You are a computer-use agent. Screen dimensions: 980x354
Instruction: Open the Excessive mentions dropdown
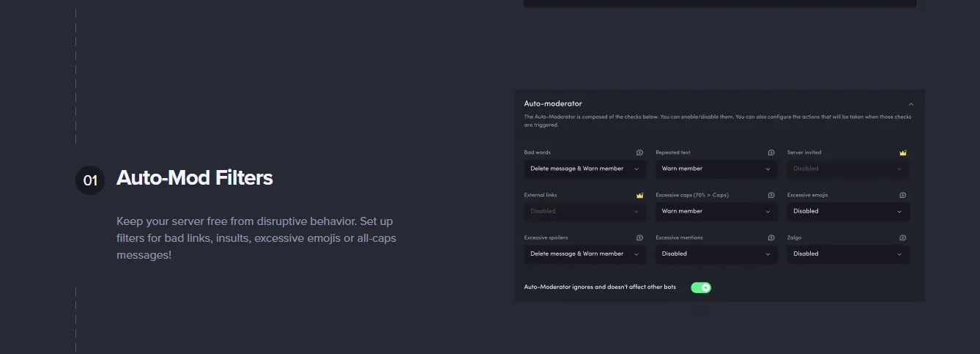(716, 254)
